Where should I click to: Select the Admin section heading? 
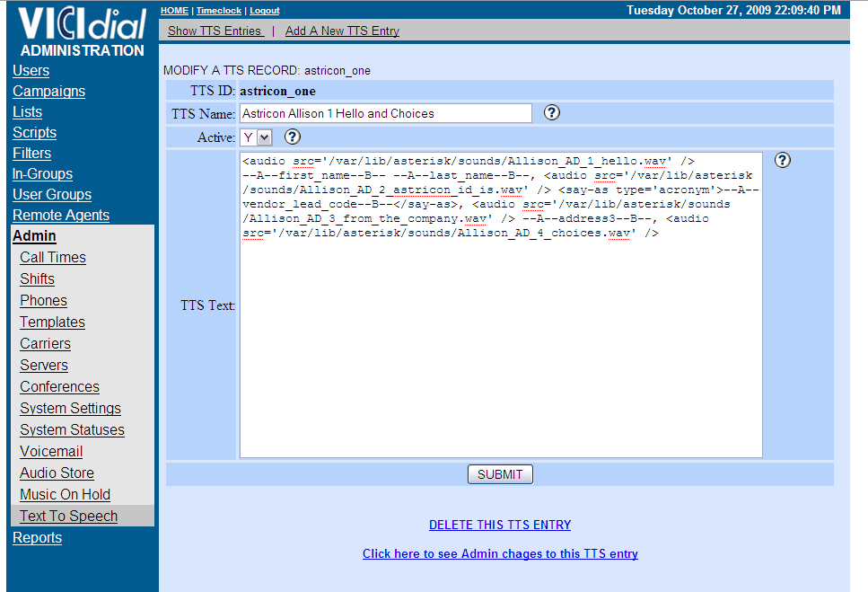34,236
